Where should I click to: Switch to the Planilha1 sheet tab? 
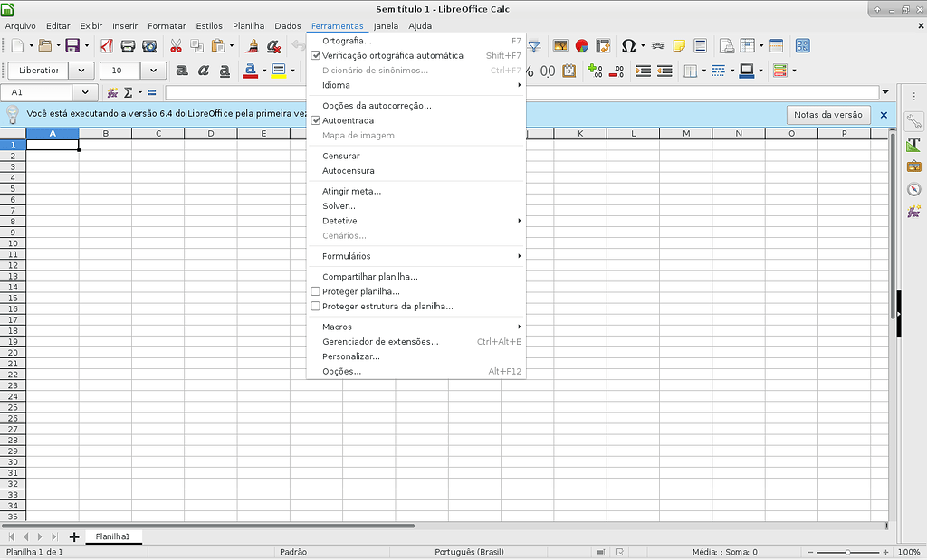[112, 536]
